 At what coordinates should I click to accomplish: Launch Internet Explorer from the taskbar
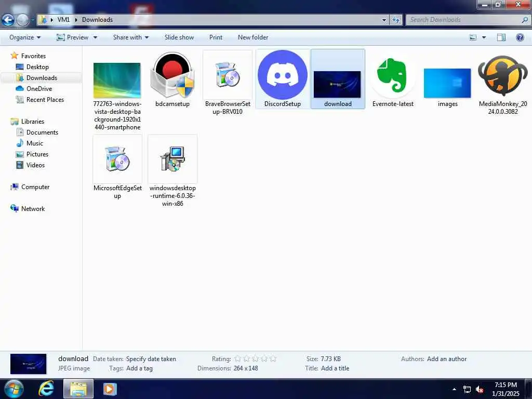coord(46,389)
